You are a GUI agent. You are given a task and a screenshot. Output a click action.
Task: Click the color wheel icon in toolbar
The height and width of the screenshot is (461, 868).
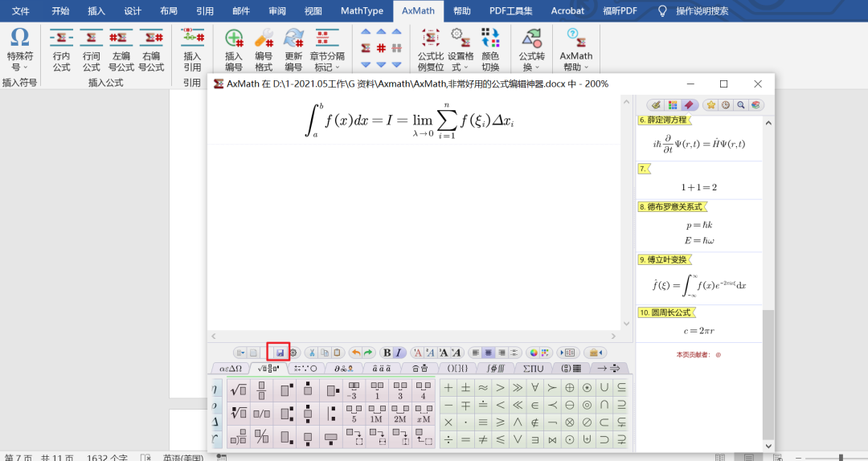point(534,353)
